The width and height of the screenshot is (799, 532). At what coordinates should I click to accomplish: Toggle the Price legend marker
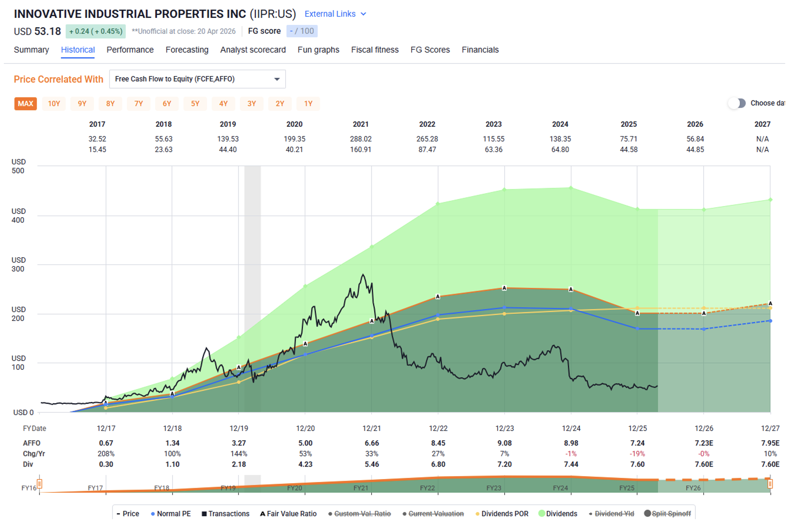118,514
